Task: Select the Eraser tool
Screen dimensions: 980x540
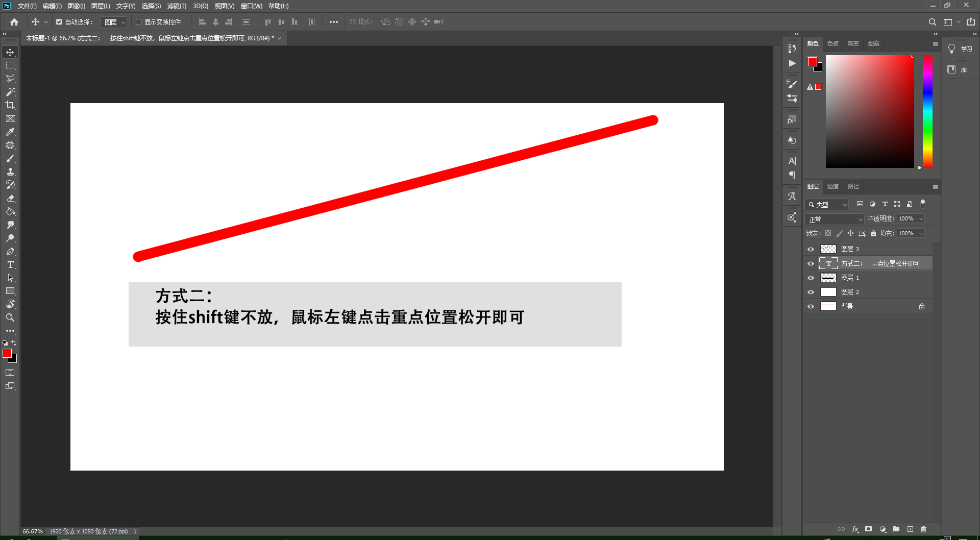Action: pyautogui.click(x=10, y=198)
